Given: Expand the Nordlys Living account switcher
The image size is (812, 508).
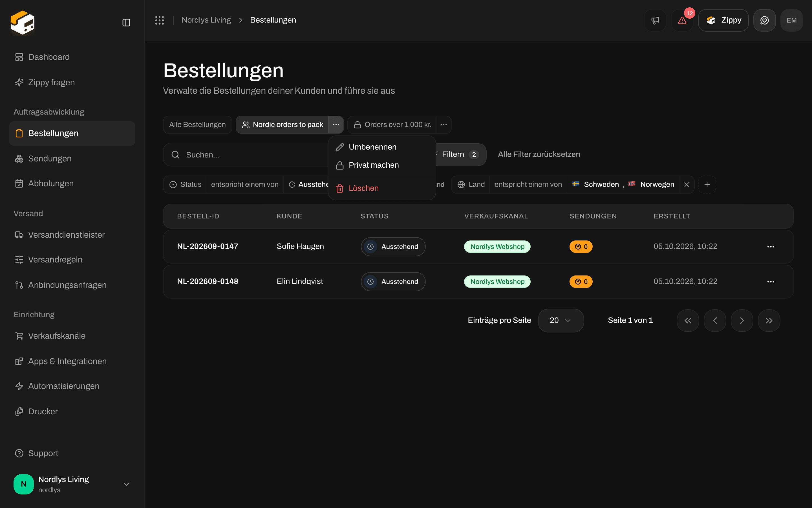Looking at the screenshot, I should pos(72,484).
